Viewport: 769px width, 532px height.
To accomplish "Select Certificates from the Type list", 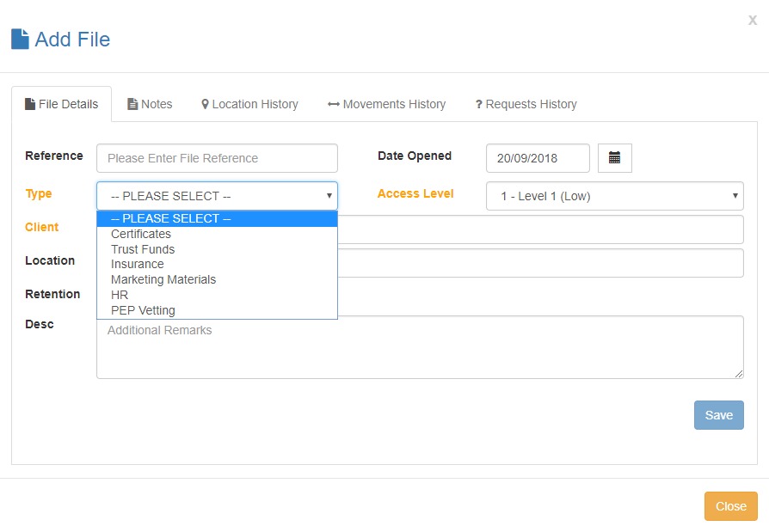I will (141, 234).
